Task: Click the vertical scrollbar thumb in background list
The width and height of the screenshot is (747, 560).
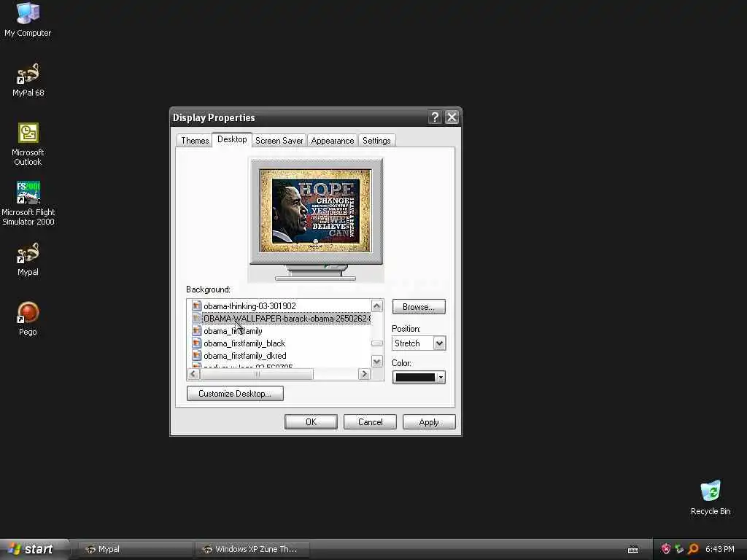Action: tap(377, 343)
